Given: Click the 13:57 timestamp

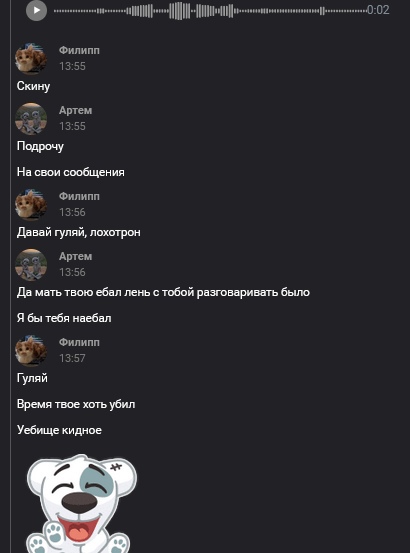Looking at the screenshot, I should [x=72, y=358].
